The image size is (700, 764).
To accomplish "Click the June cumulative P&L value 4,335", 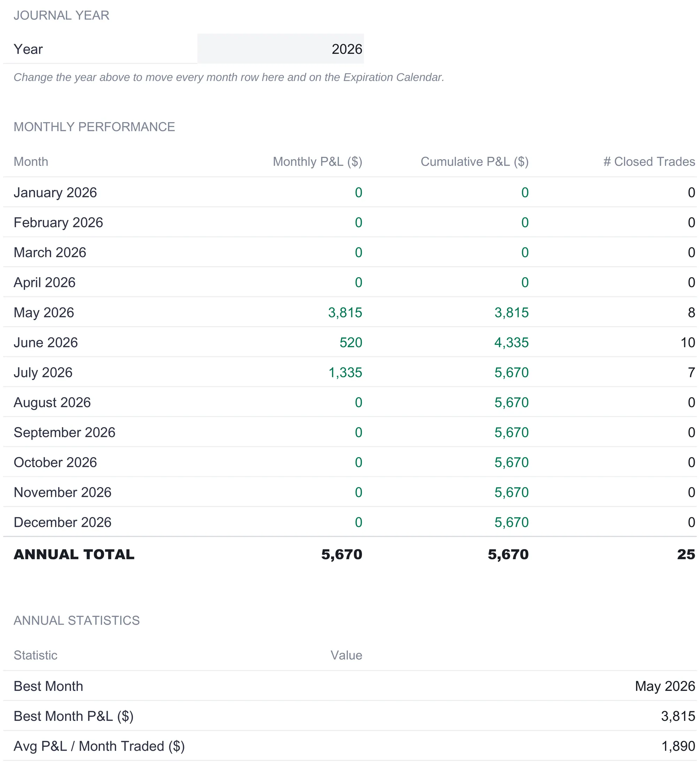I will click(x=511, y=343).
